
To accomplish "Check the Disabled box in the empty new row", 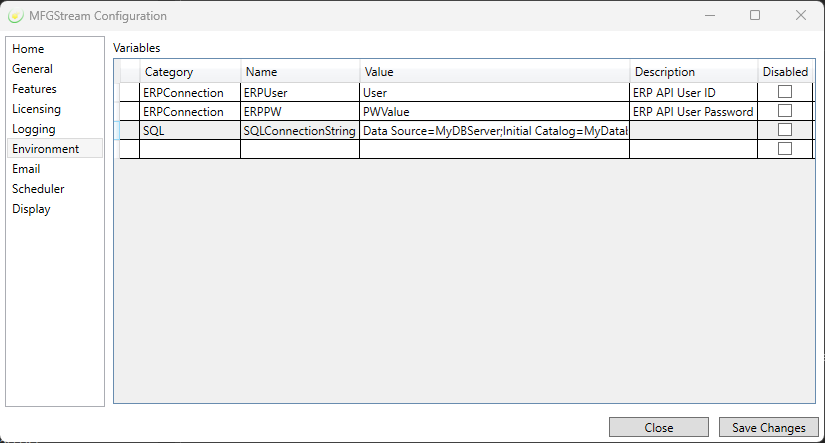I will (785, 149).
